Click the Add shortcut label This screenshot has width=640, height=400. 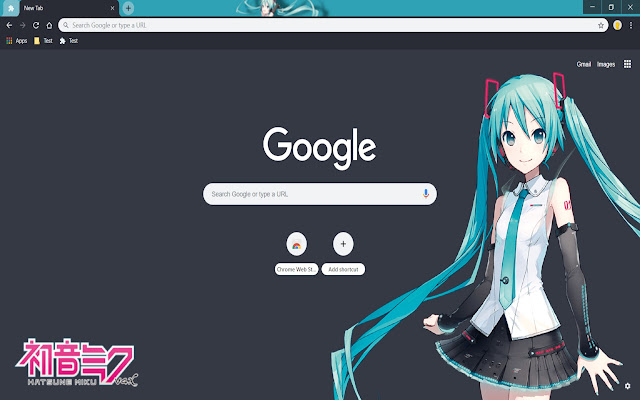click(343, 269)
